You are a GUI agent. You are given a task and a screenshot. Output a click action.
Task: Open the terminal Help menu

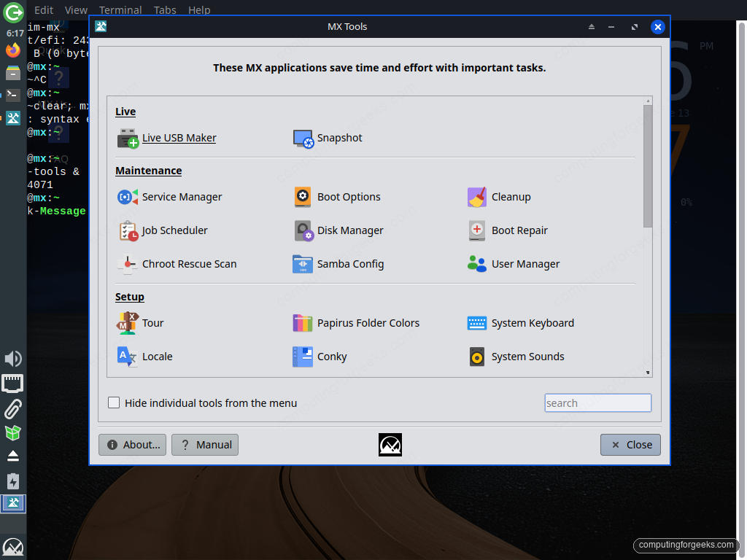[x=199, y=10]
